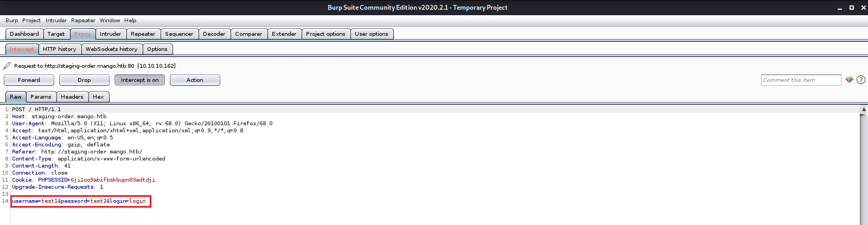This screenshot has height=225, width=868.
Task: Open the Repeater menu in menu bar
Action: [83, 20]
